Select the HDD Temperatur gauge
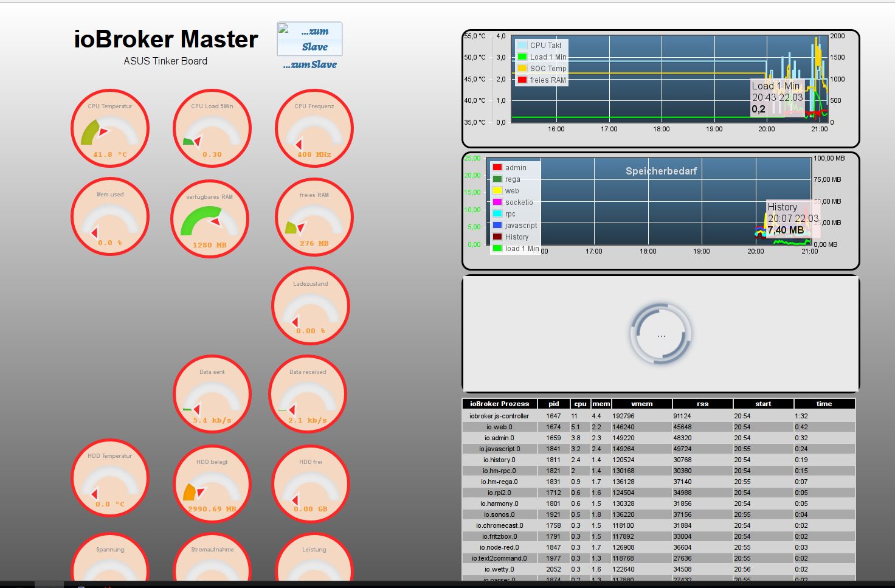The height and width of the screenshot is (588, 895). click(x=110, y=478)
